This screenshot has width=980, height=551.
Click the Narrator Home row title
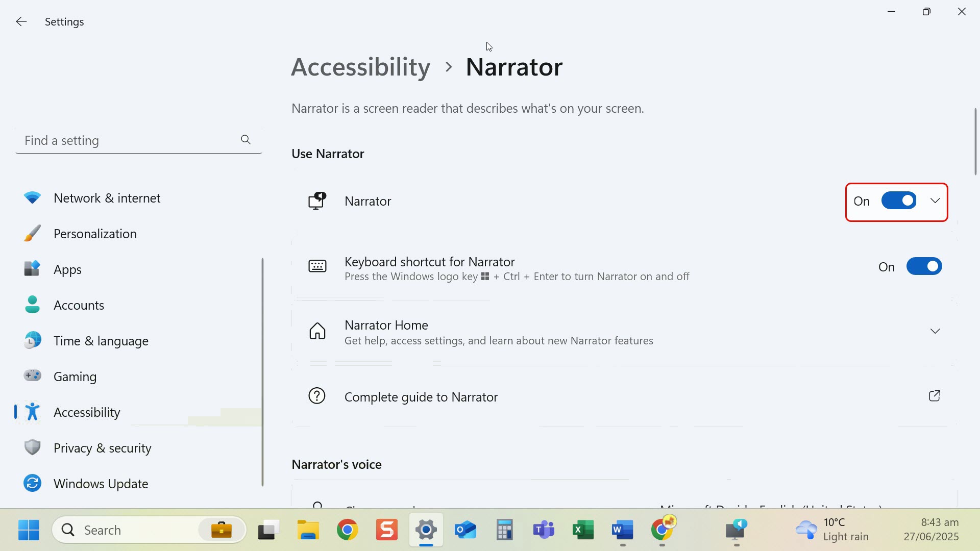pyautogui.click(x=386, y=325)
